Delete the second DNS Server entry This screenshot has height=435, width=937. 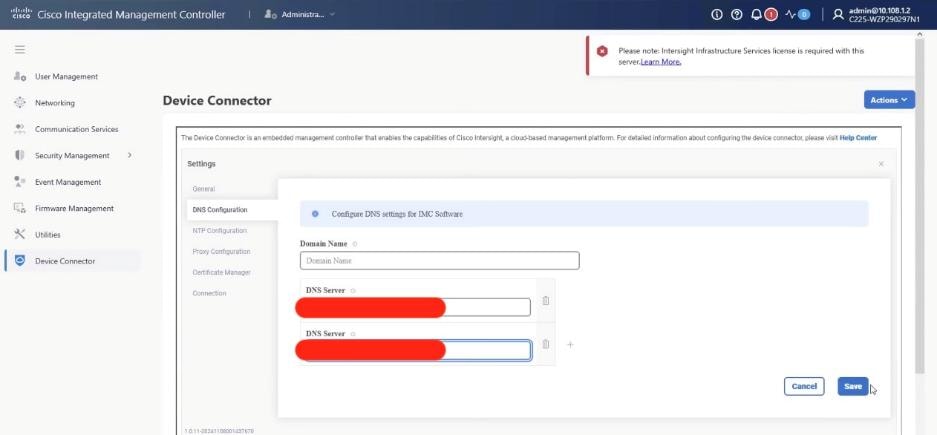[x=546, y=344]
